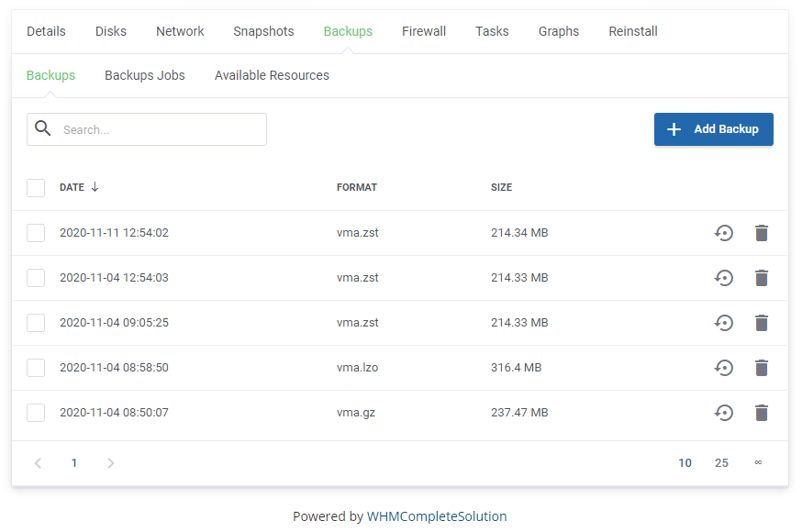
Task: Restore the 2020-11-11 12:54:02 backup
Action: point(724,233)
